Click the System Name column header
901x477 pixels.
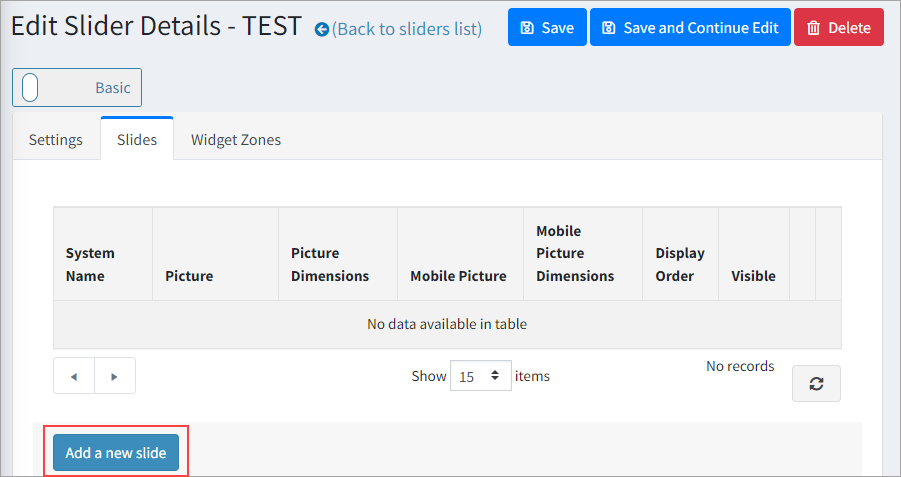(90, 264)
